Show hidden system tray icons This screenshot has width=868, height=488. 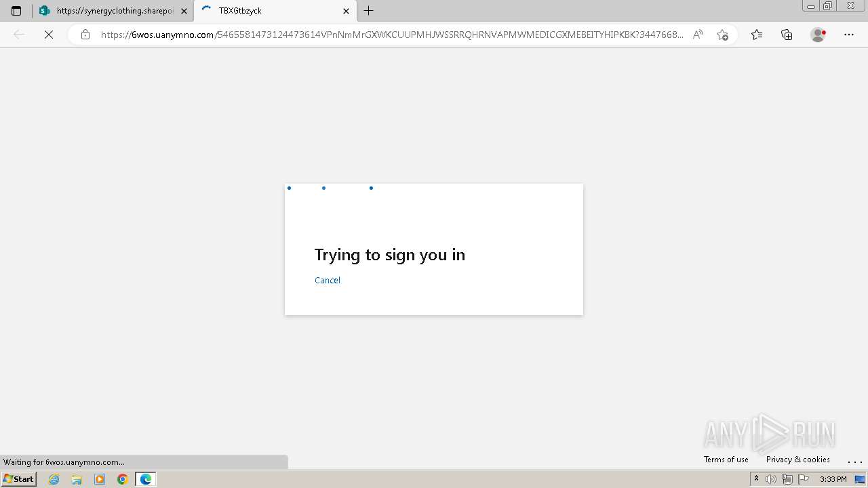(756, 479)
